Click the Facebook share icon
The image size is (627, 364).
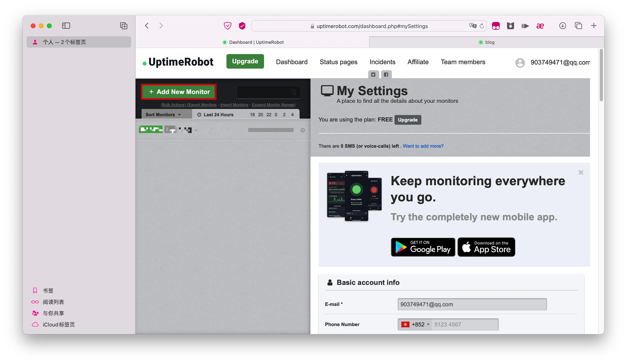point(386,74)
